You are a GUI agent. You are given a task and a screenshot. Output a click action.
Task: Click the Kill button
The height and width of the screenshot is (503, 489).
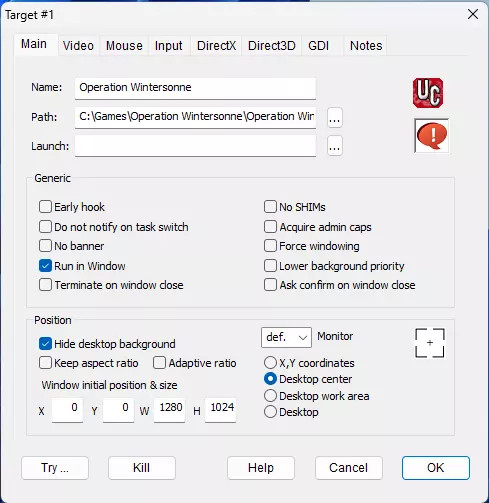tap(142, 468)
